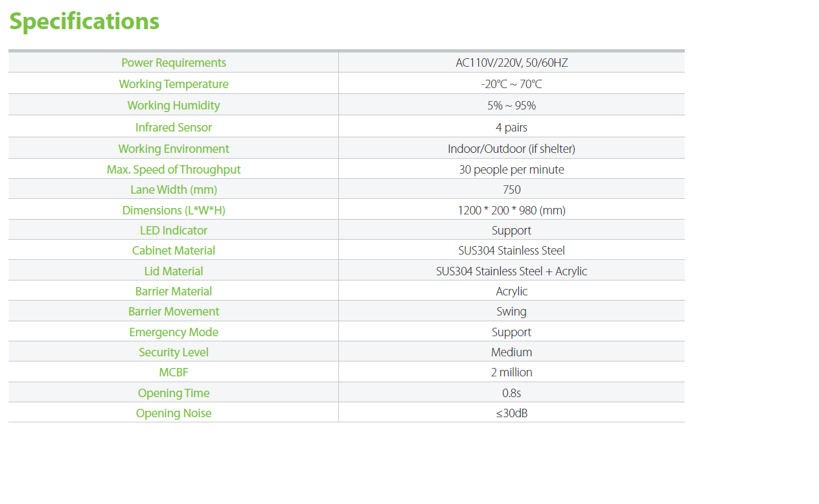Click the 2 million MCBF value
This screenshot has height=504, width=819.
(x=511, y=372)
